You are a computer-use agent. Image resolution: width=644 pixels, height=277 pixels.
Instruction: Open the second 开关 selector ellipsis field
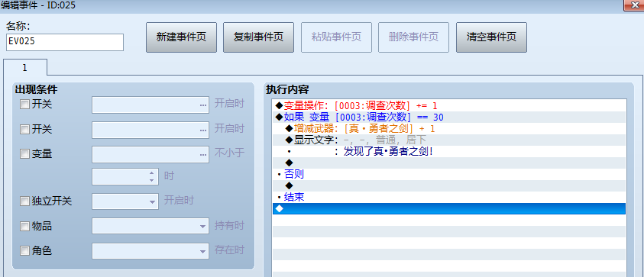150,130
